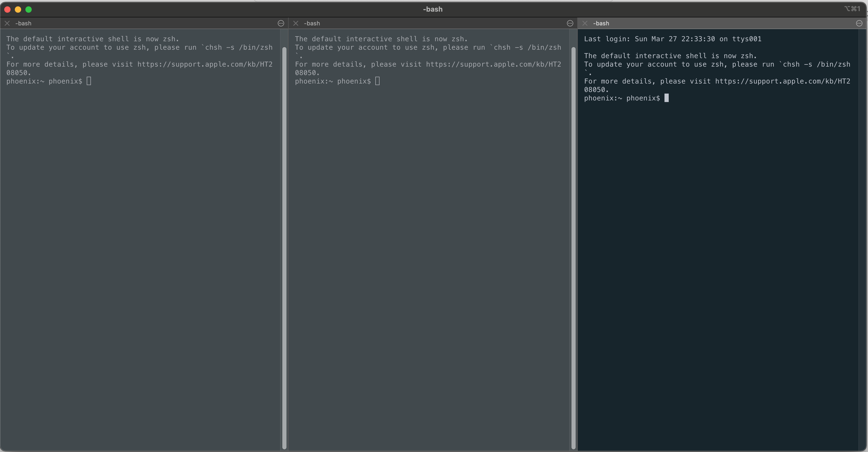This screenshot has height=452, width=868.
Task: Click the red window close button
Action: (x=7, y=10)
